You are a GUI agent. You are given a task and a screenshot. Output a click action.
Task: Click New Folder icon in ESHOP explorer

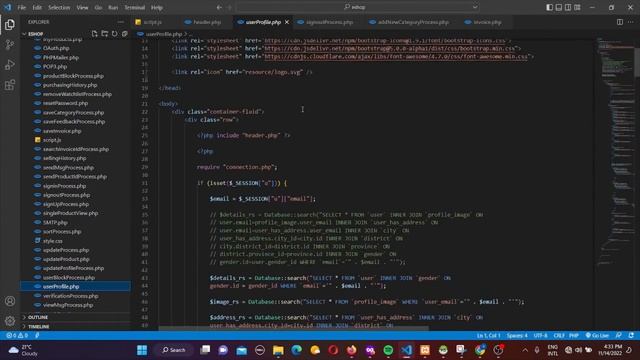[104, 34]
